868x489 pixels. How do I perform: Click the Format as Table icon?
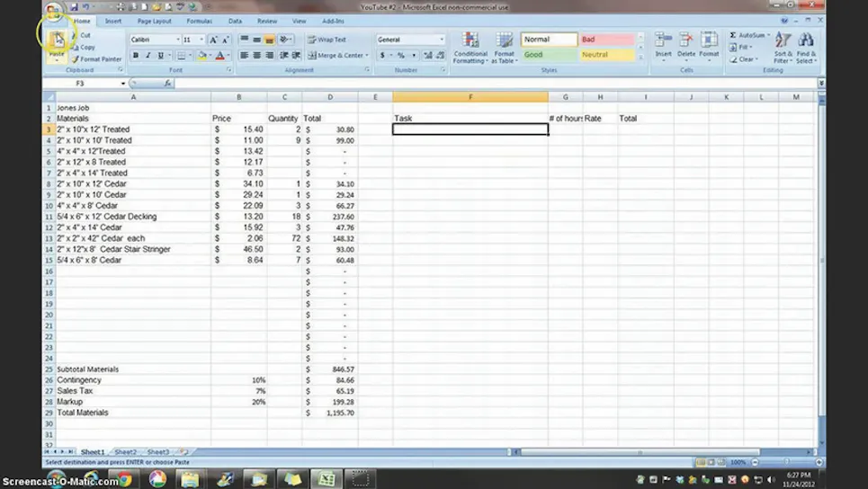coord(505,41)
